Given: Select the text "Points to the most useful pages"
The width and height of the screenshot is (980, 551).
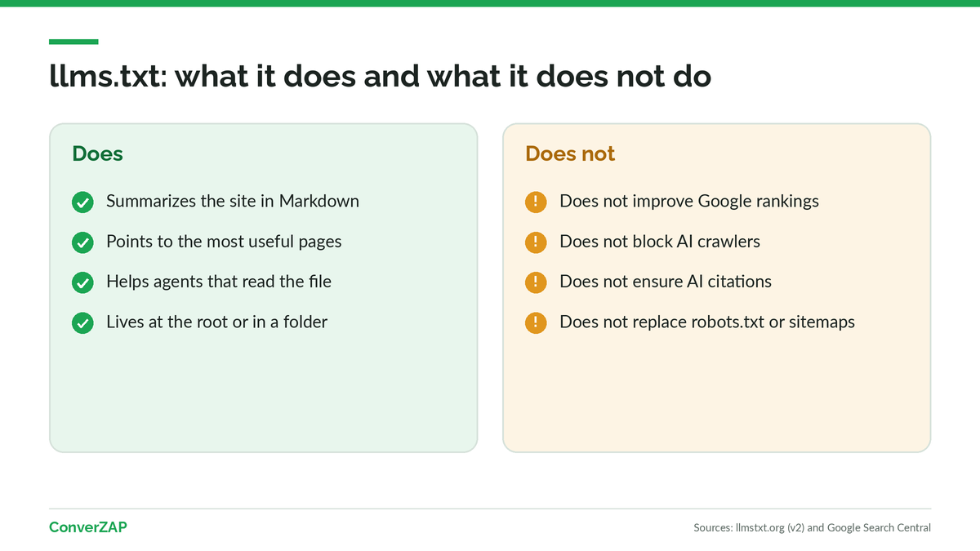Looking at the screenshot, I should pyautogui.click(x=224, y=242).
